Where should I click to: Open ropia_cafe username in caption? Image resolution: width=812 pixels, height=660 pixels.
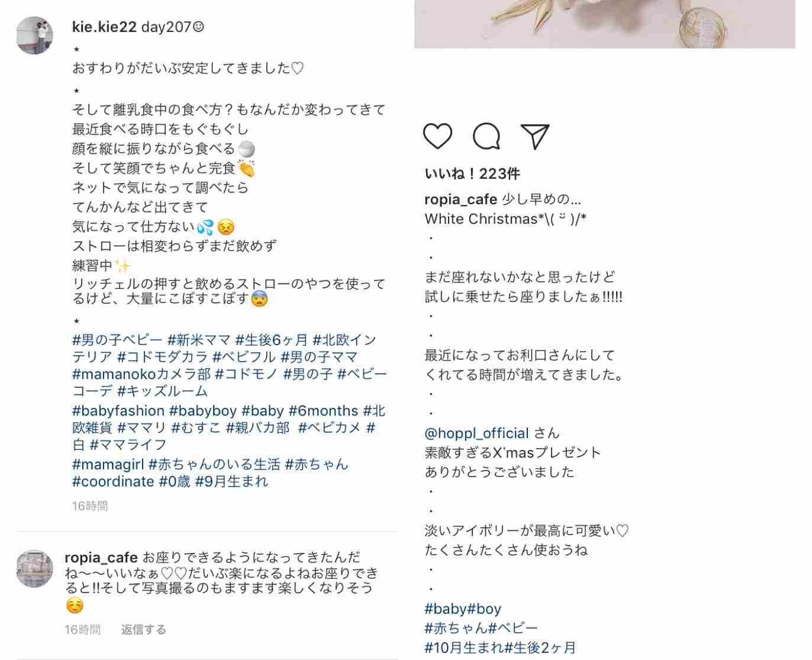461,199
